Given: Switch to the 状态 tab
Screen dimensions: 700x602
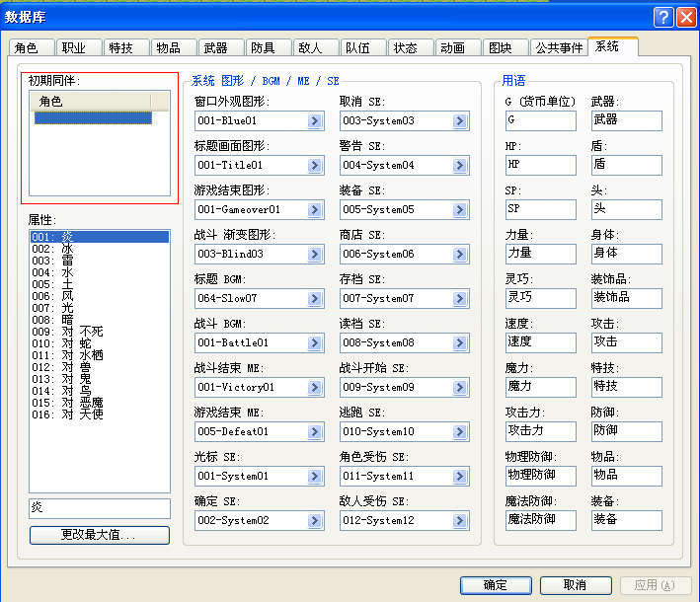Looking at the screenshot, I should [x=411, y=47].
